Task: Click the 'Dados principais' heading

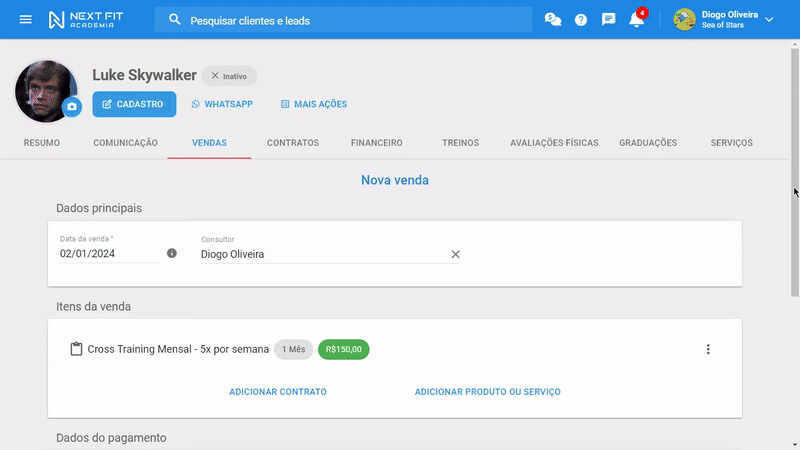Action: [x=99, y=208]
